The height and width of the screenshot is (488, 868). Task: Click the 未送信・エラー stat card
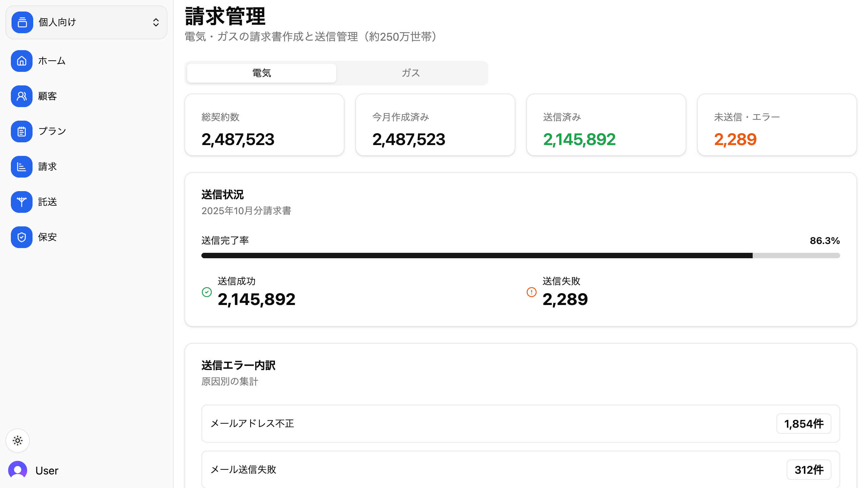pos(776,125)
